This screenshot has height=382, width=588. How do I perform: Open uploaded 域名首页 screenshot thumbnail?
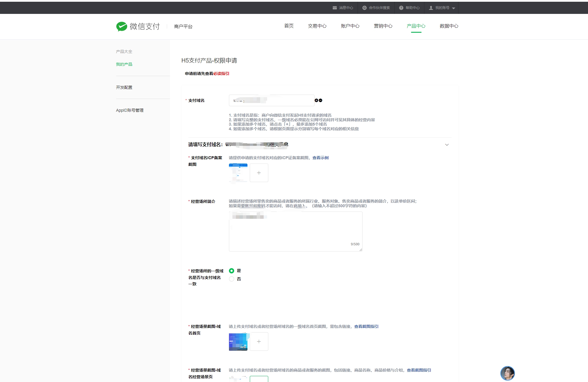238,341
